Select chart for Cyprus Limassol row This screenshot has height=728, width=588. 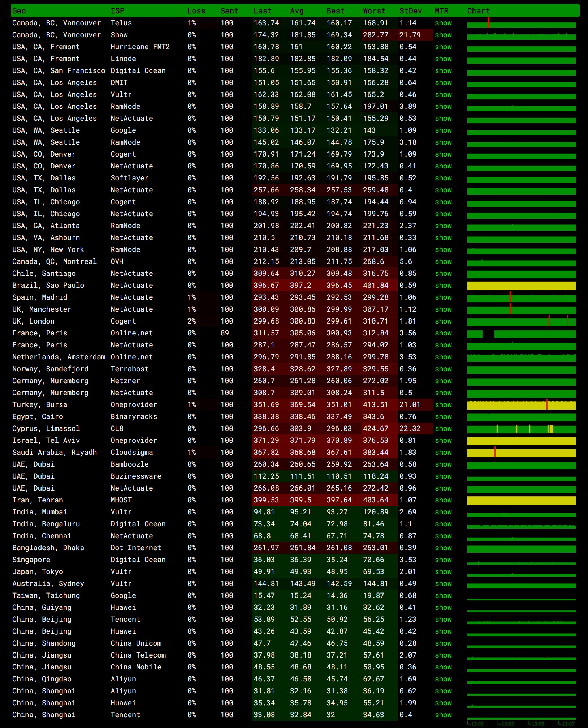click(521, 429)
